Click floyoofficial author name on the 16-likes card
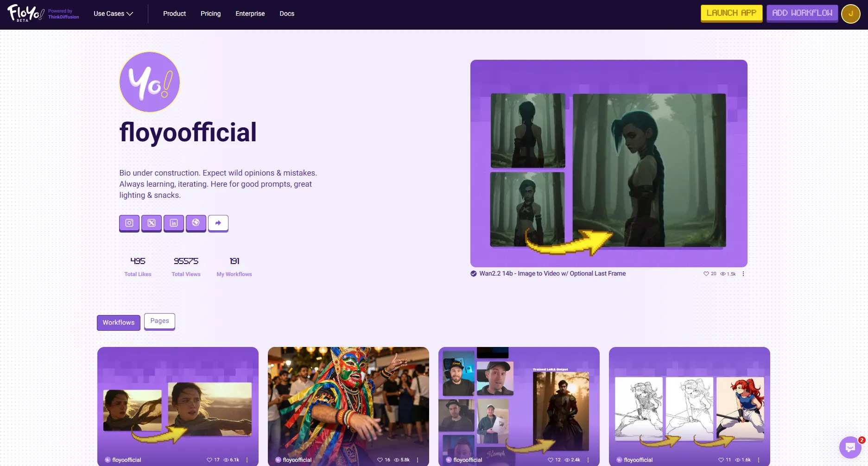This screenshot has width=868, height=466. coord(297,460)
